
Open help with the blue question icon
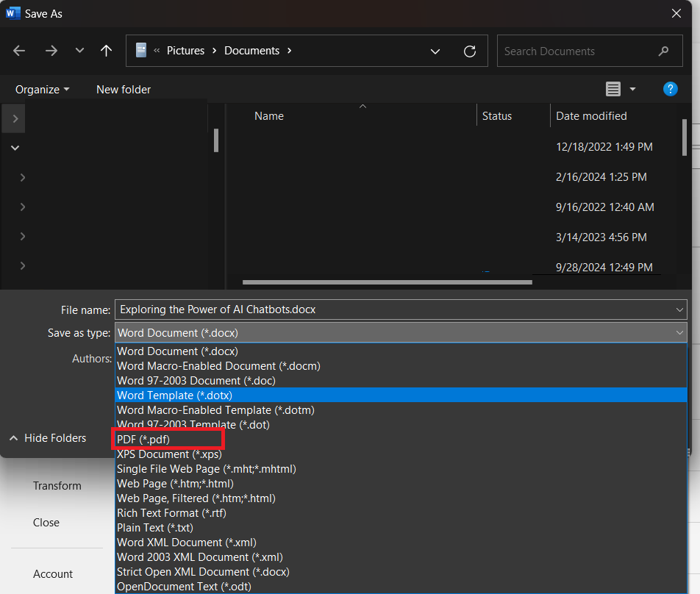(670, 89)
